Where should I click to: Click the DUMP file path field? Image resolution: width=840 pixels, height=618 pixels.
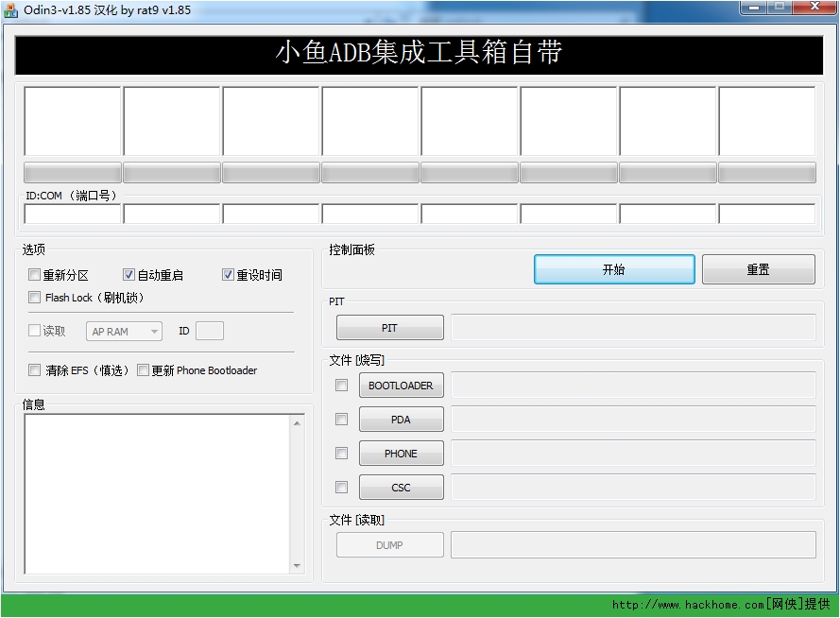[633, 544]
